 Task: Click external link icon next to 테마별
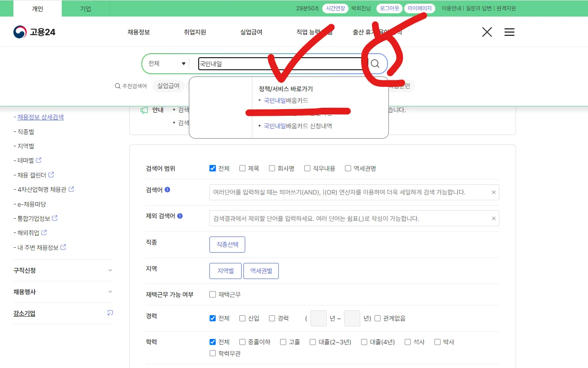[38, 160]
